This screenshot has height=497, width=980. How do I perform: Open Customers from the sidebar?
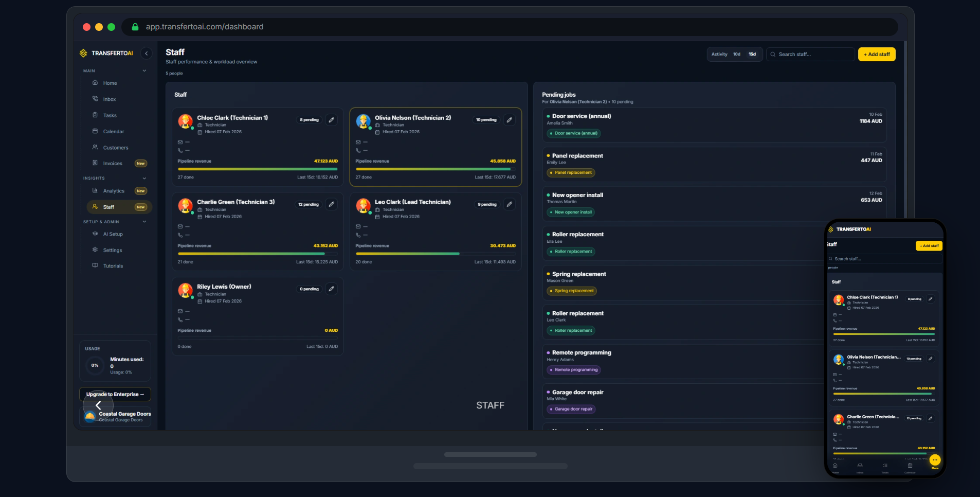(x=115, y=148)
